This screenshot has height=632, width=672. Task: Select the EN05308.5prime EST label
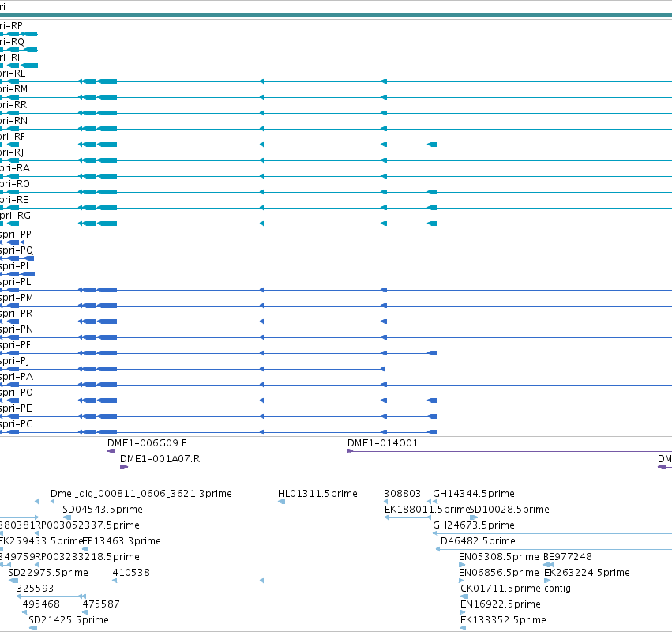click(499, 557)
